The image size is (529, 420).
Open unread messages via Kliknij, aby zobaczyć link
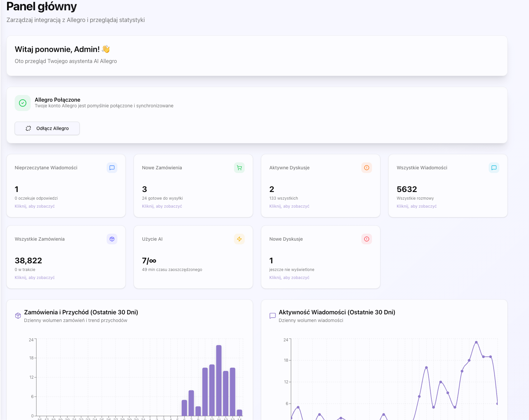(x=35, y=206)
